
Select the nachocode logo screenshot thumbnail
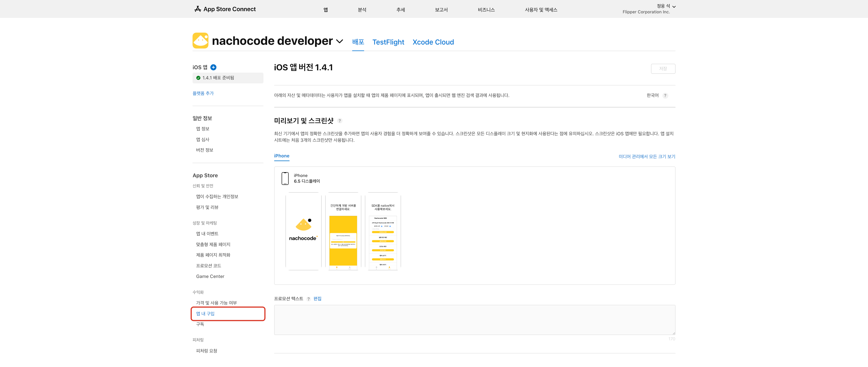coord(303,231)
